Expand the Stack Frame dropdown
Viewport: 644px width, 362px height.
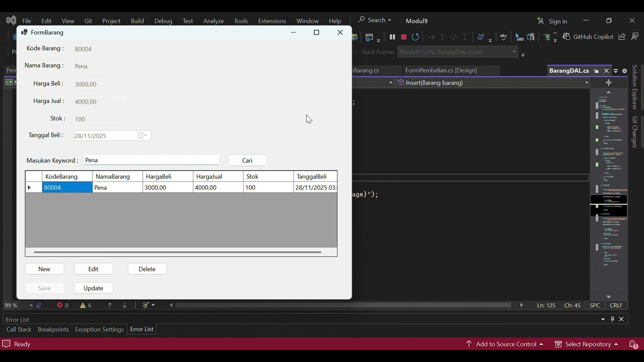coord(514,52)
